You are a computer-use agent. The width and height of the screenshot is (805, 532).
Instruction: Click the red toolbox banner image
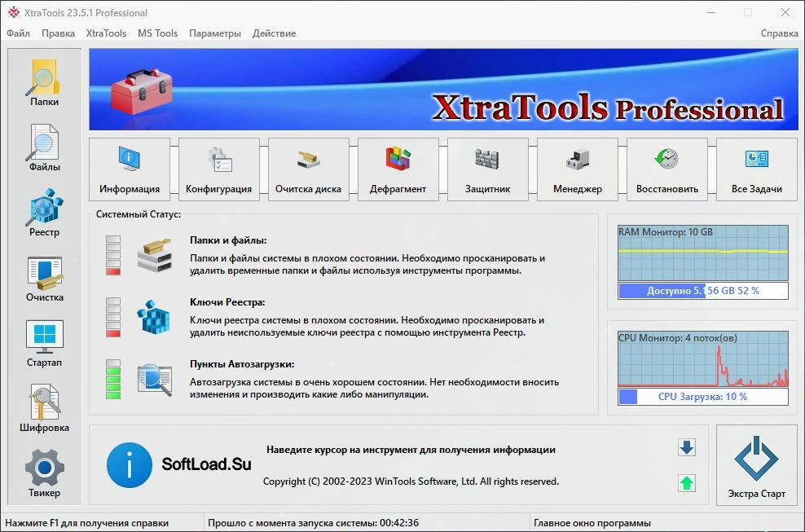[142, 90]
